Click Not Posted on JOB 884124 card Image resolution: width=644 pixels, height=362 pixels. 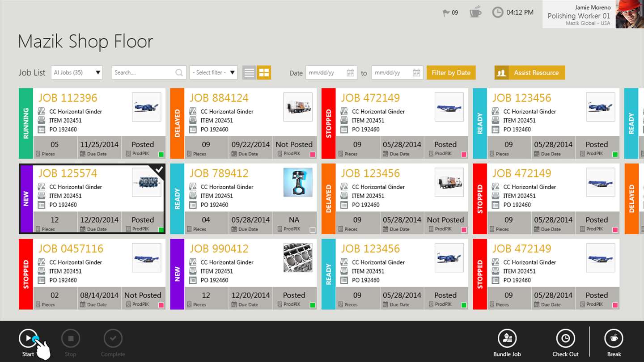[x=294, y=144]
